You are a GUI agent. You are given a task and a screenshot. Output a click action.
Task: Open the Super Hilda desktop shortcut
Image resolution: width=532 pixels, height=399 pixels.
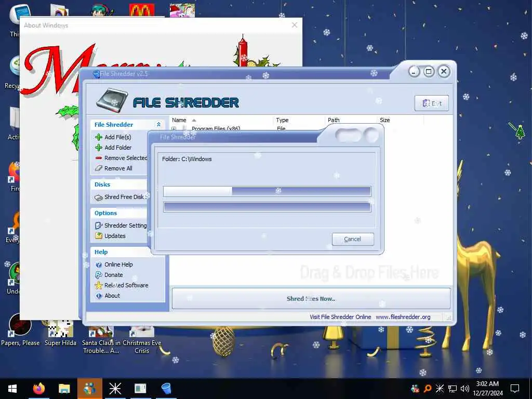pyautogui.click(x=60, y=333)
